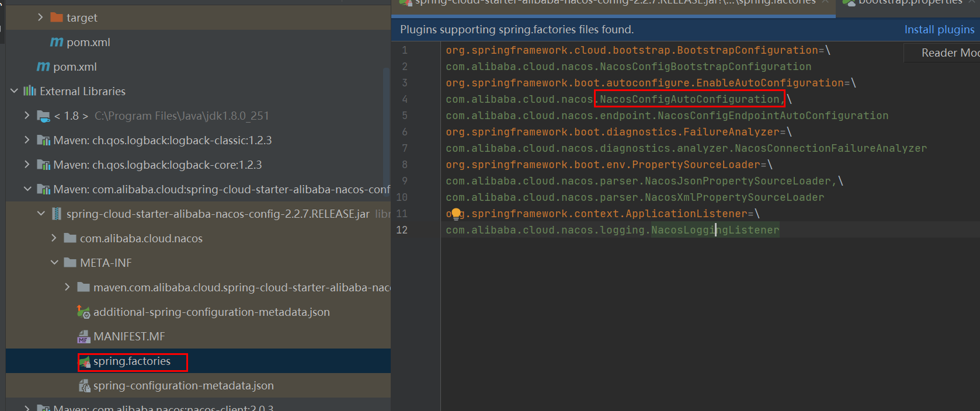Click the Maven icon of the root pom.xml

click(43, 67)
